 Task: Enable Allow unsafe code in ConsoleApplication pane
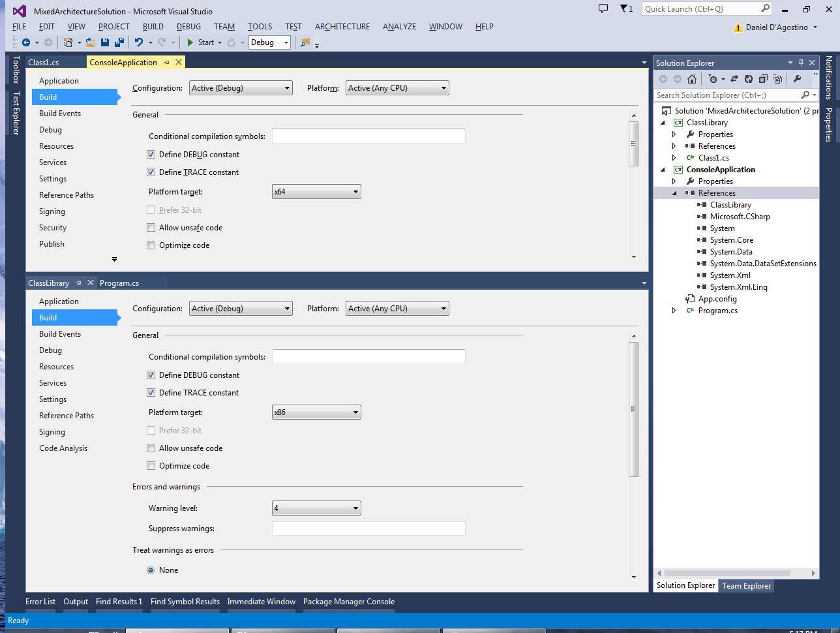[x=151, y=228]
